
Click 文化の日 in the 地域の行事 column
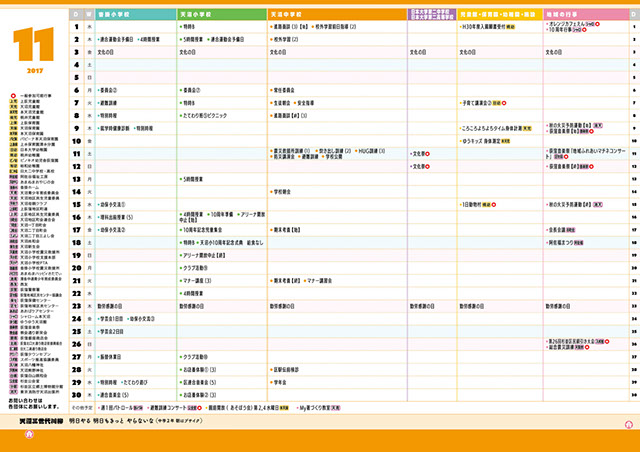(553, 52)
